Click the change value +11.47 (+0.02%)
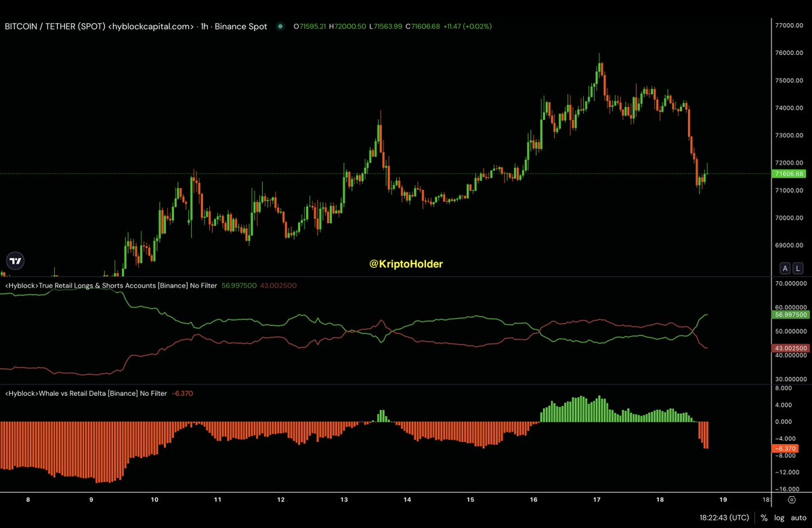 [x=467, y=26]
